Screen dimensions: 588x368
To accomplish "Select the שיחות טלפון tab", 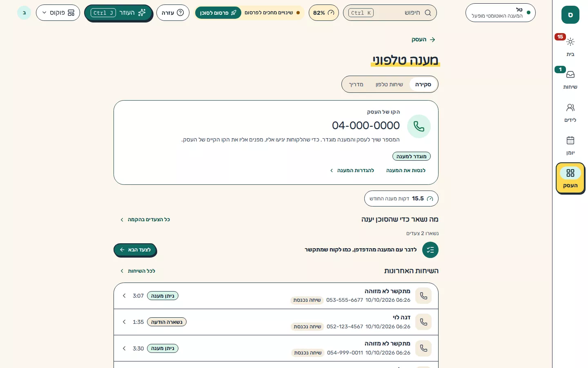I will coord(389,84).
